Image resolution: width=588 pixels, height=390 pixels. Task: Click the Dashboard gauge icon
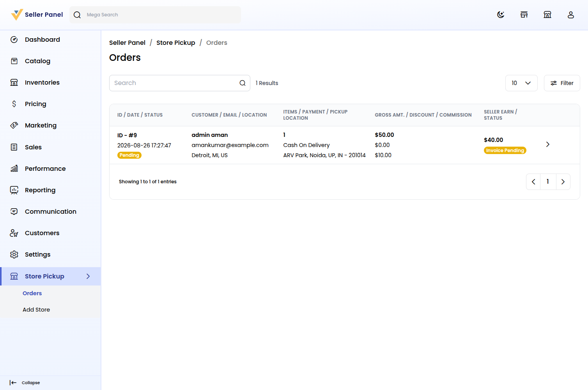[x=14, y=39]
